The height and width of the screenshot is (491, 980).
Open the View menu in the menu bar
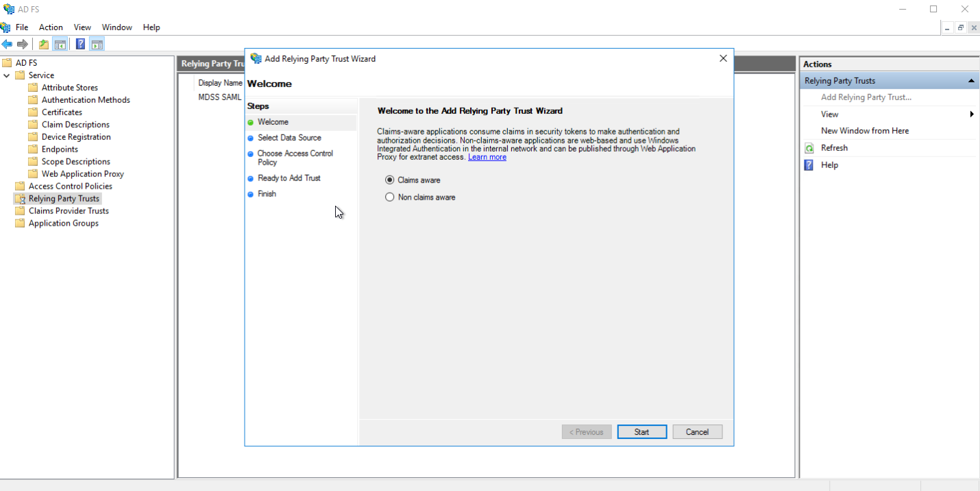click(82, 27)
